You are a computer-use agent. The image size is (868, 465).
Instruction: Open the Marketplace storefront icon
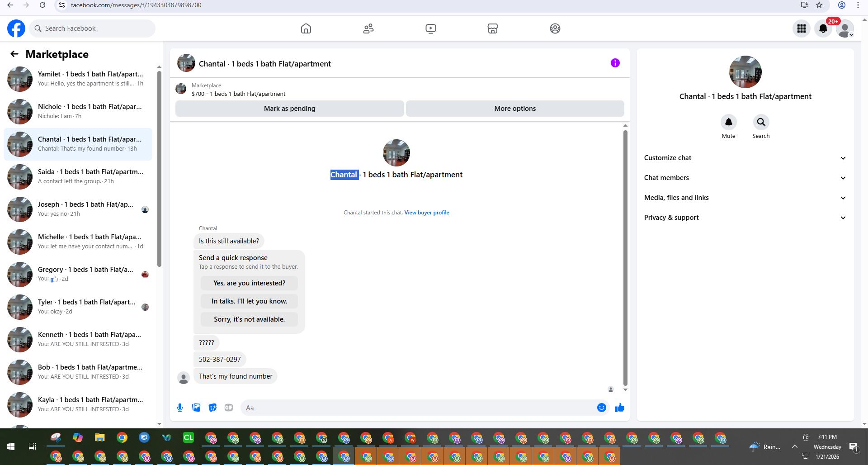click(x=493, y=28)
